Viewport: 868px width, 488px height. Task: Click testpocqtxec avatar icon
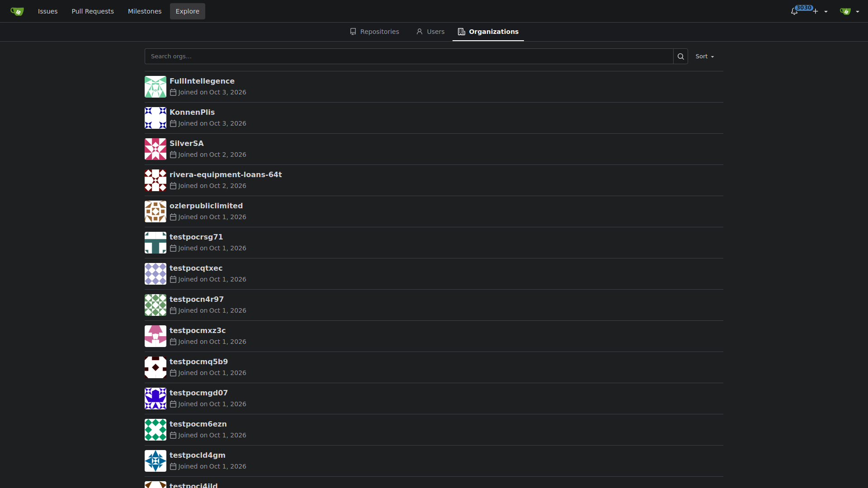click(x=156, y=274)
